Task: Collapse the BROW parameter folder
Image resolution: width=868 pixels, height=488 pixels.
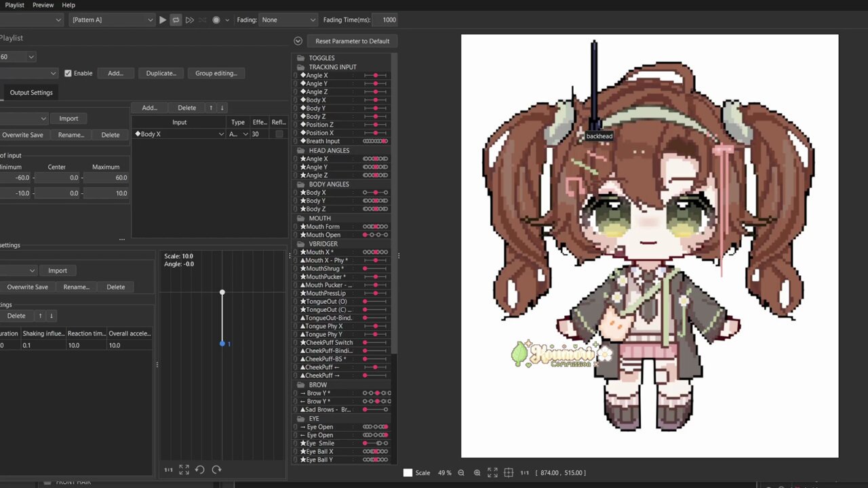Action: [317, 385]
